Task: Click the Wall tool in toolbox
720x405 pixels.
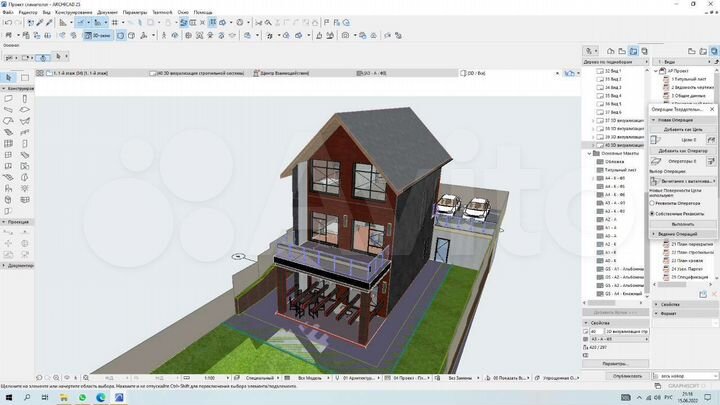Action: [7, 99]
